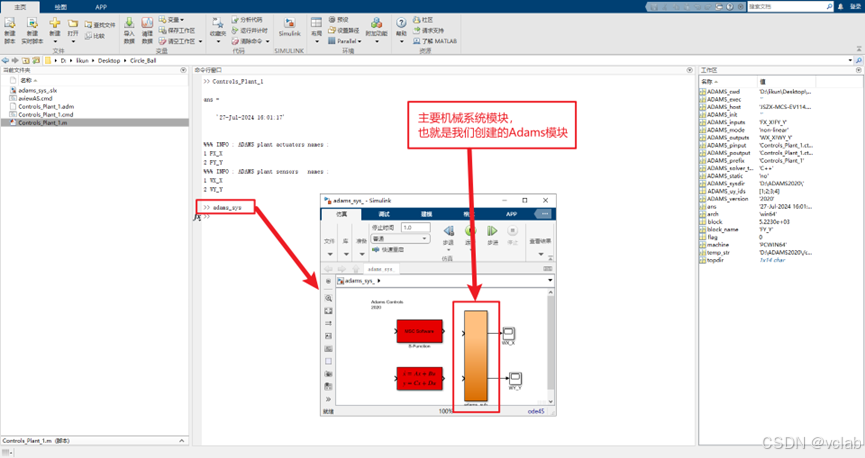Expand the details panel for Controls_Plant_1.m
Image resolution: width=865 pixels, height=458 pixels.
pos(181,440)
